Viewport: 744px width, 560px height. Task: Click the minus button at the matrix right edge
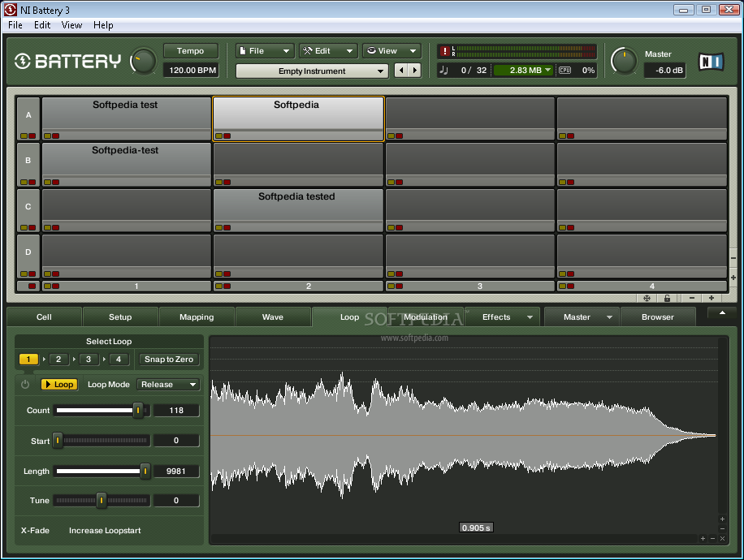point(733,259)
